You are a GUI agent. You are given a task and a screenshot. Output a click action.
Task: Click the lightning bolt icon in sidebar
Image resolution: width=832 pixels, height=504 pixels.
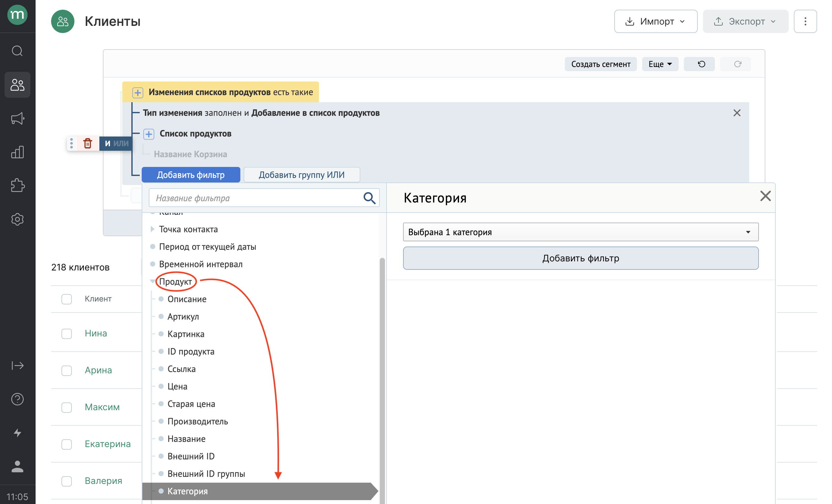17,433
